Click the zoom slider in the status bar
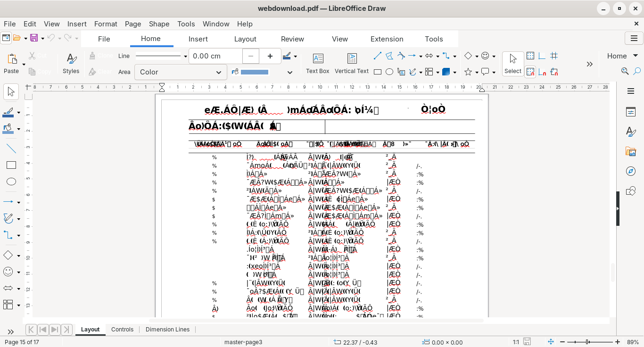 pyautogui.click(x=587, y=342)
